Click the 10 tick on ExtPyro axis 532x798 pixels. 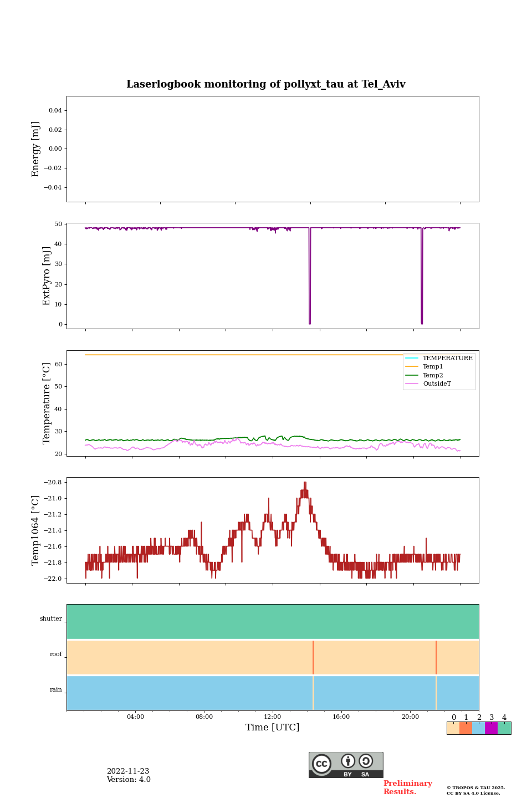(x=59, y=304)
